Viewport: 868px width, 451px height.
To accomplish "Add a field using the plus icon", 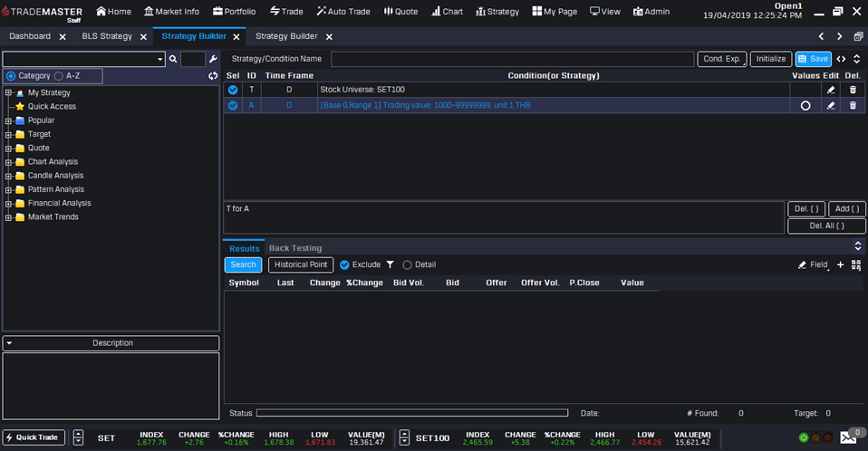I will coord(840,264).
